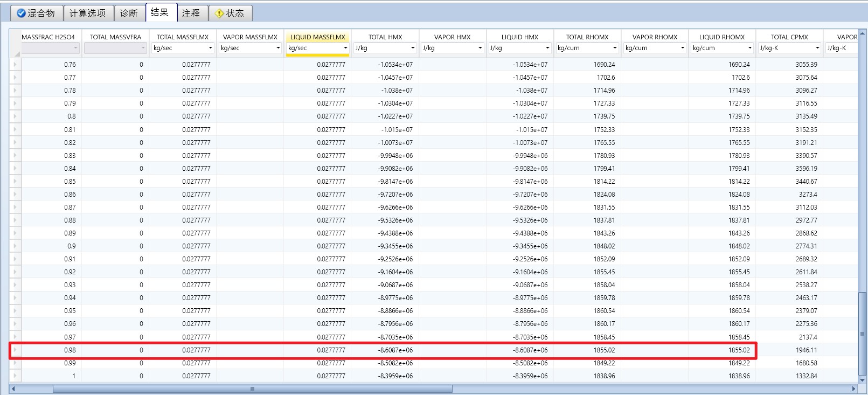This screenshot has width=868, height=395.
Task: Click TOTAL HMX value -1.0534e+07
Action: click(x=395, y=64)
